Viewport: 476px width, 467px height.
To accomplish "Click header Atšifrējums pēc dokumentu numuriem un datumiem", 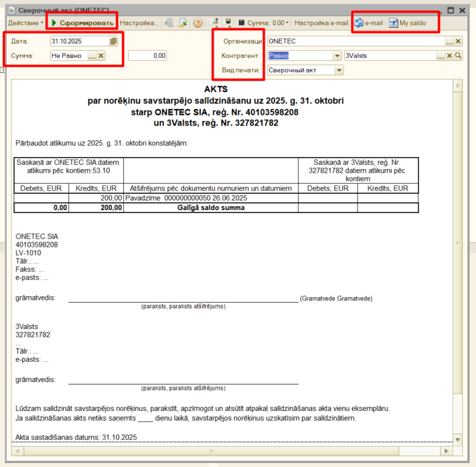I will click(x=211, y=188).
